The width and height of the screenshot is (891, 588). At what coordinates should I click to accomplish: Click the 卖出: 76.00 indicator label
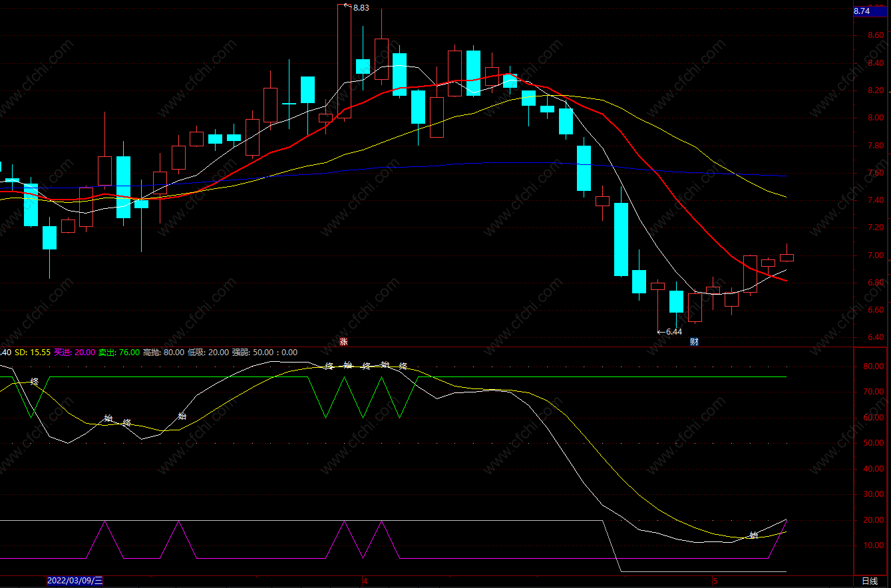tap(119, 353)
